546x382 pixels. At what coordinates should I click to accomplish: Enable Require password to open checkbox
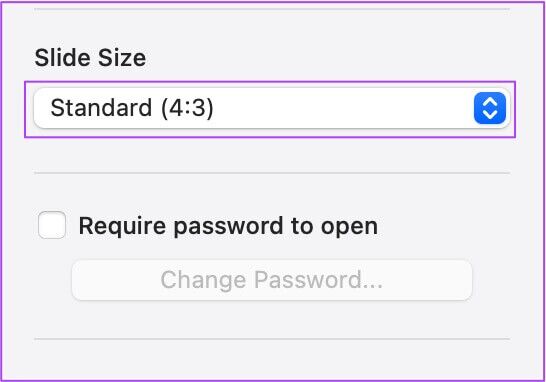pos(52,225)
